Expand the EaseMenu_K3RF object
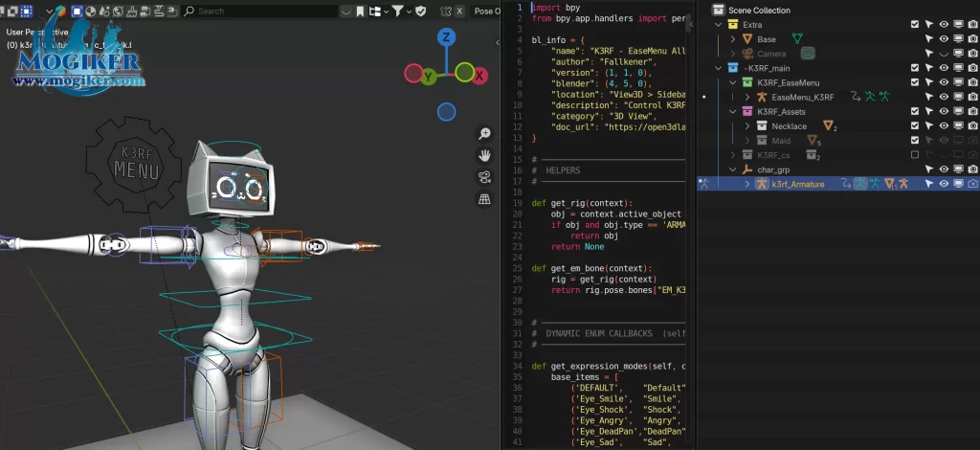This screenshot has height=450, width=980. point(747,97)
